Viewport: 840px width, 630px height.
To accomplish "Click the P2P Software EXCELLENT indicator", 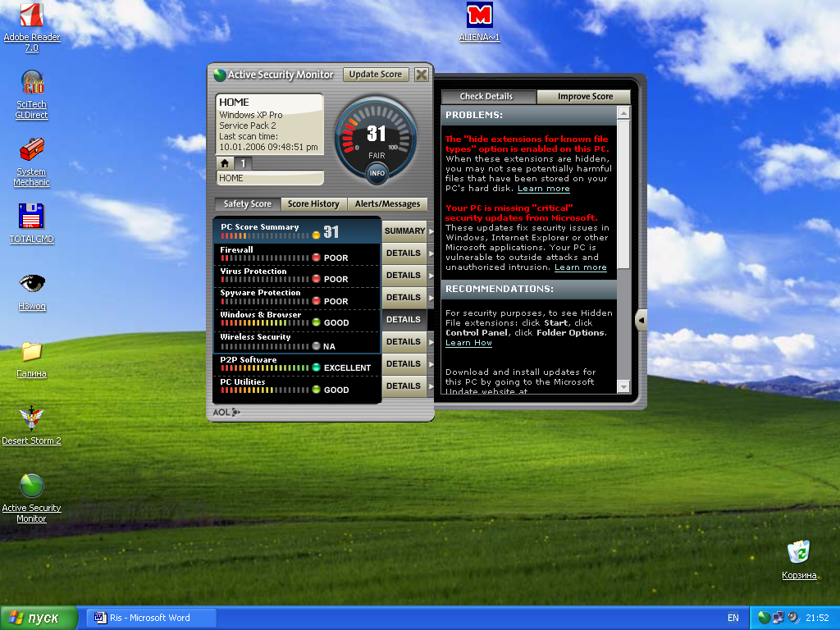I will [x=316, y=367].
